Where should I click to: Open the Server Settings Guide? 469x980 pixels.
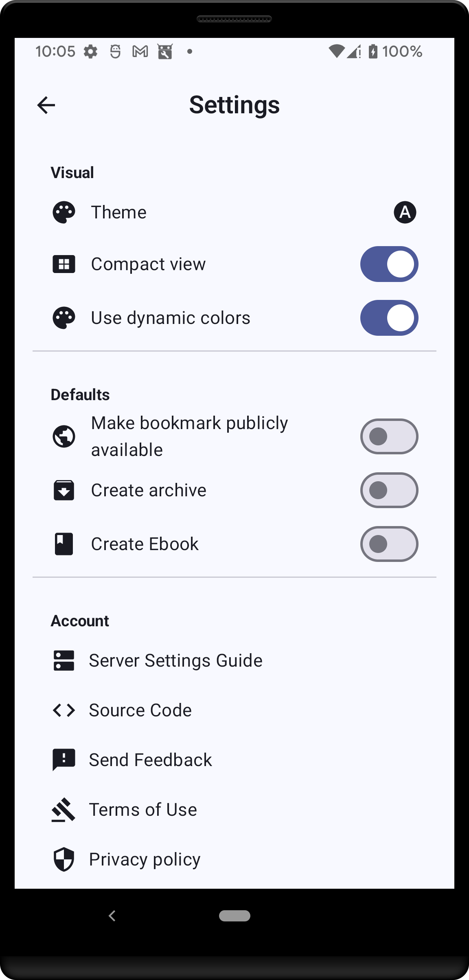(x=175, y=661)
